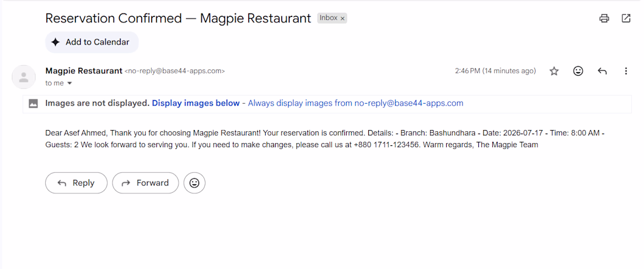Star the Magpie Restaurant email
This screenshot has width=644, height=269.
(x=554, y=71)
